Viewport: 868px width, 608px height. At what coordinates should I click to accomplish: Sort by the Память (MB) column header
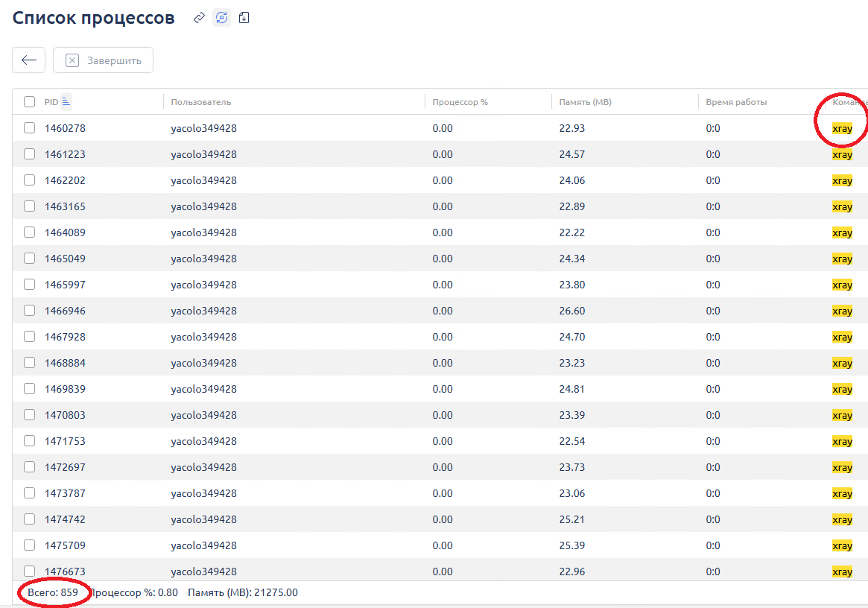[x=585, y=102]
